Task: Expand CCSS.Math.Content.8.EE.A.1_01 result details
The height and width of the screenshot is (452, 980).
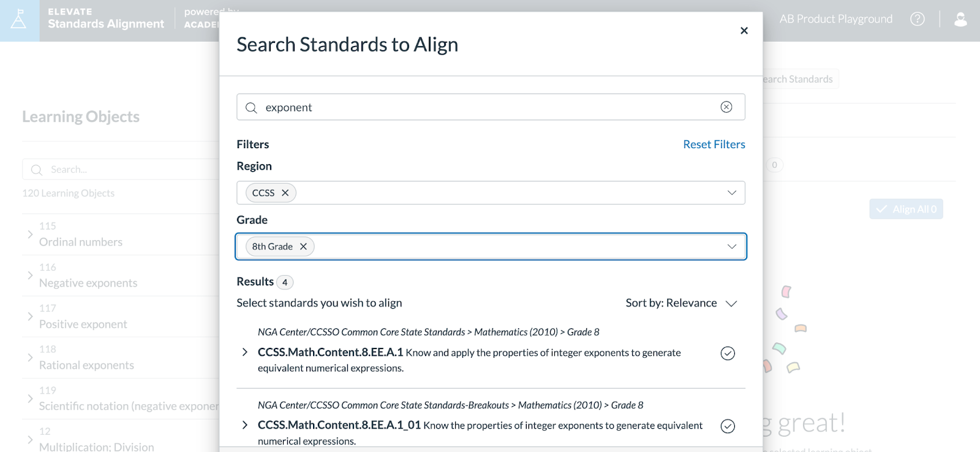Action: click(x=245, y=425)
